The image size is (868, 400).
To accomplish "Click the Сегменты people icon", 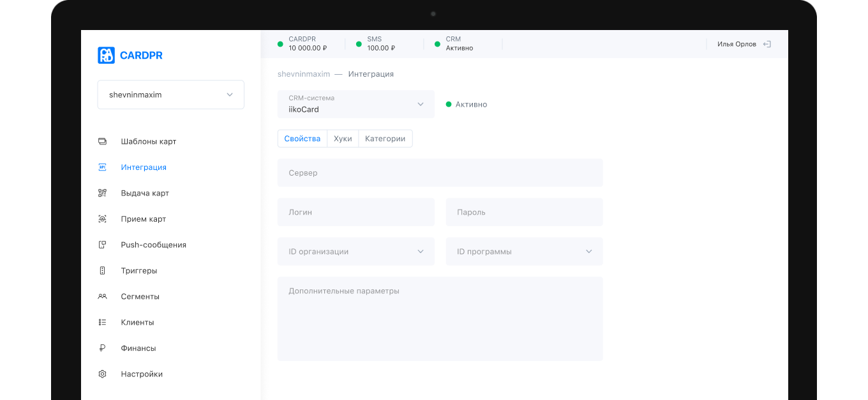I will coord(102,296).
